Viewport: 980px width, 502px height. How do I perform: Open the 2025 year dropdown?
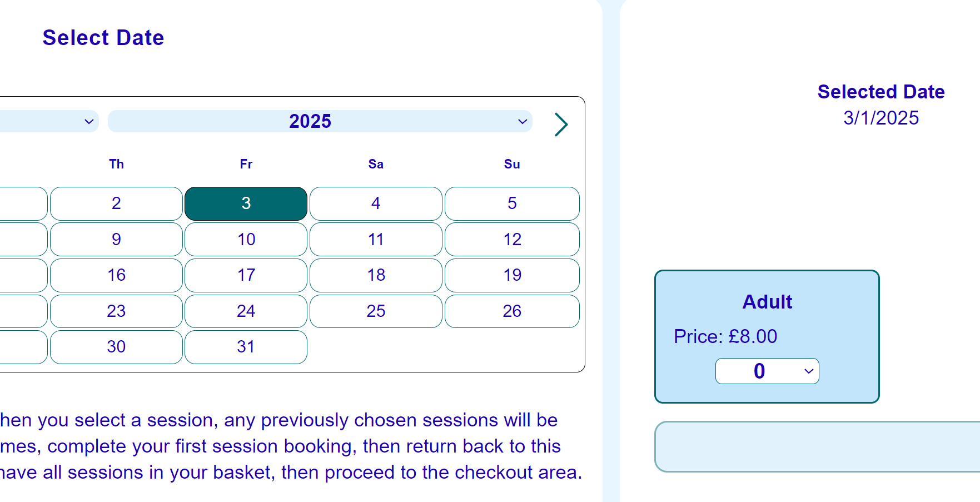pyautogui.click(x=320, y=121)
